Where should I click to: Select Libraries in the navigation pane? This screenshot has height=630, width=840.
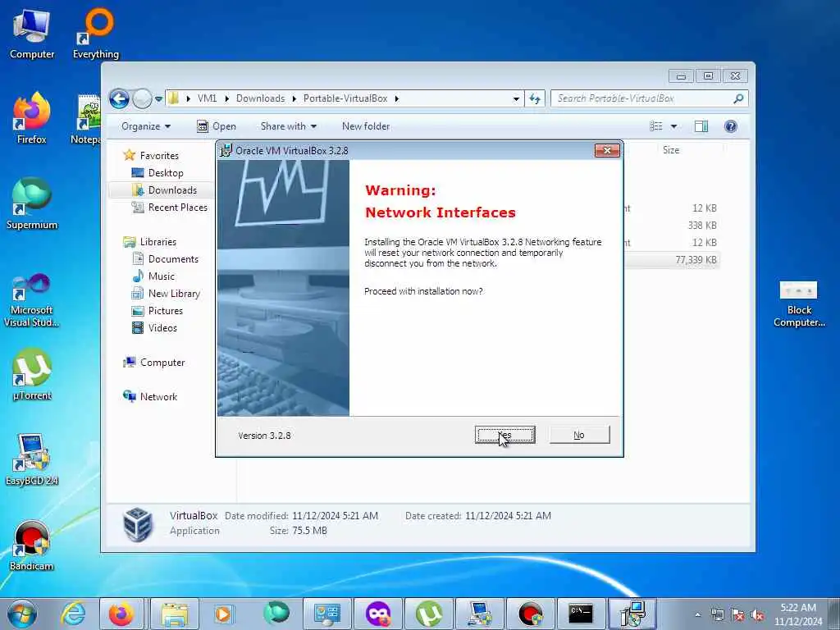(x=157, y=242)
